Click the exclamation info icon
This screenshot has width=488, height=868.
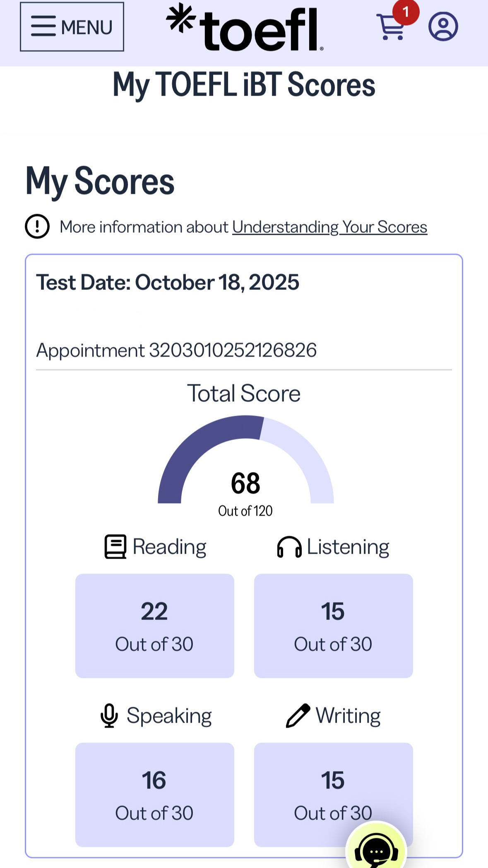[x=37, y=227]
